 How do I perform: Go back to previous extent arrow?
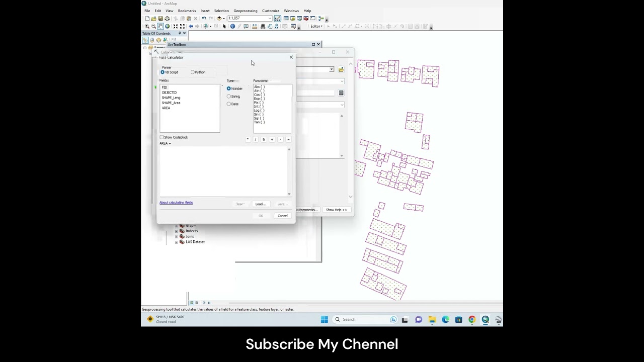point(191,26)
